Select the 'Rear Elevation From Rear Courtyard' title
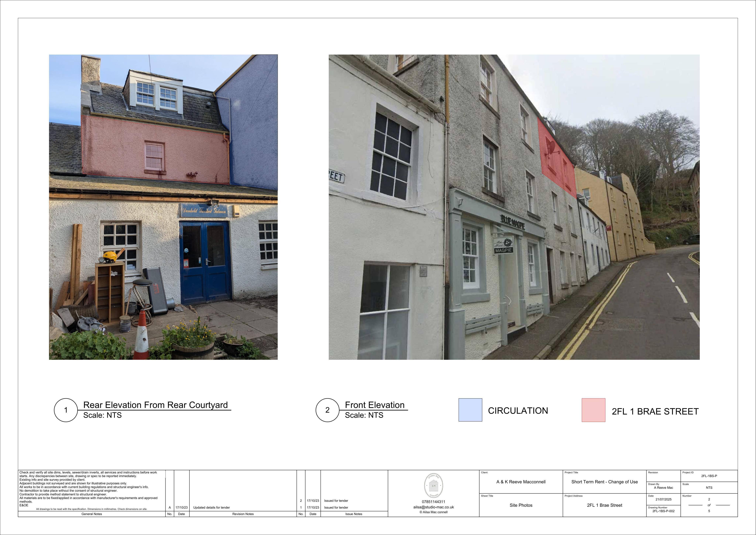 [x=155, y=405]
